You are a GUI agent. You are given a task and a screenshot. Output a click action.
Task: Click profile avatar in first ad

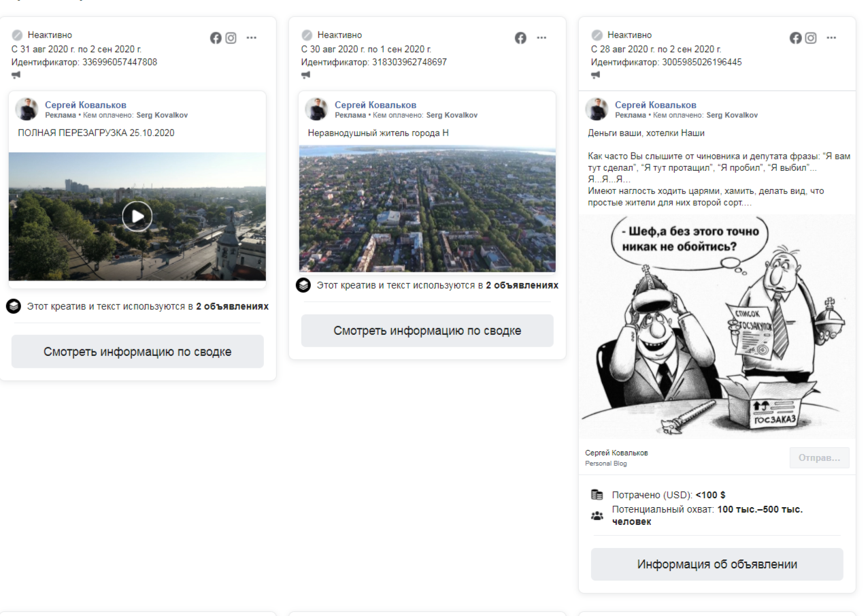click(27, 109)
